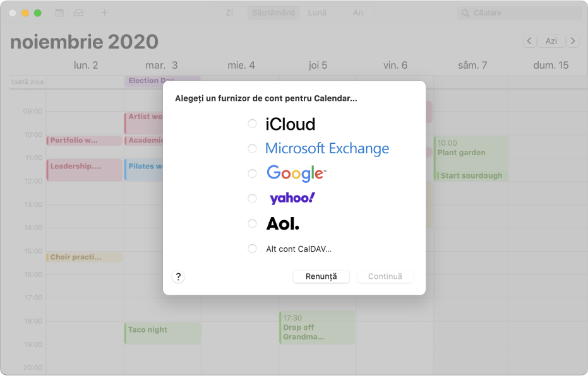Click the Renunță button
The width and height of the screenshot is (588, 376).
pos(321,276)
